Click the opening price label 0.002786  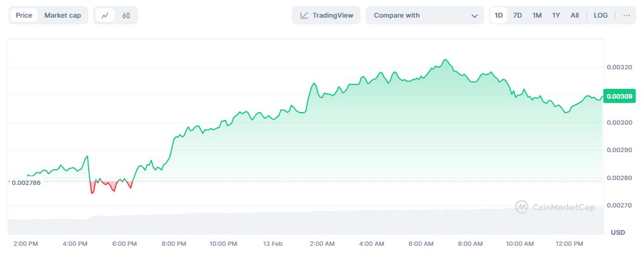[x=26, y=183]
